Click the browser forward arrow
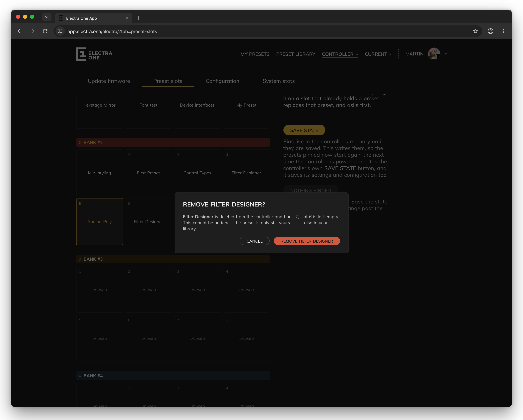 click(32, 31)
